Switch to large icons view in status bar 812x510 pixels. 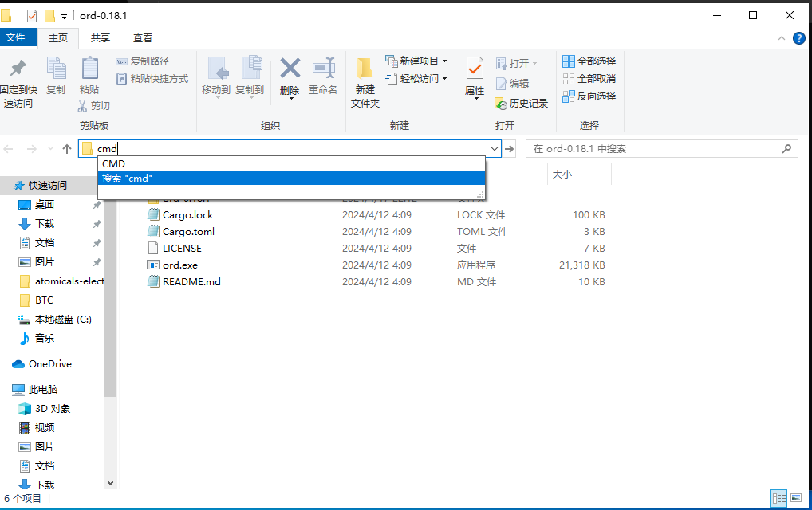[796, 498]
